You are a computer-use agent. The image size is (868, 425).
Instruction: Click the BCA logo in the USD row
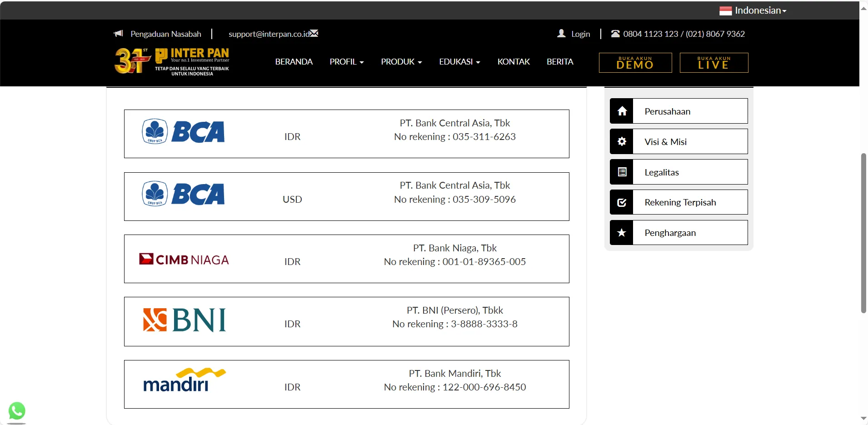click(183, 194)
